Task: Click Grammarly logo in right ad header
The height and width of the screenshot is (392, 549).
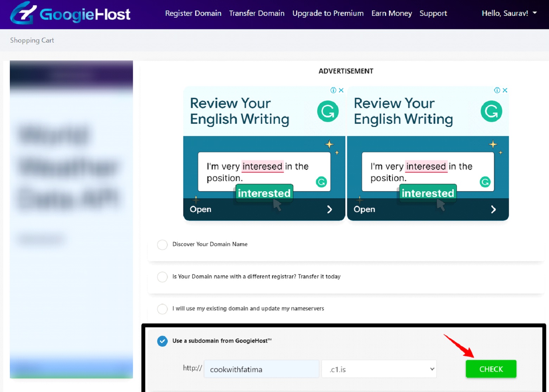Action: pos(491,111)
